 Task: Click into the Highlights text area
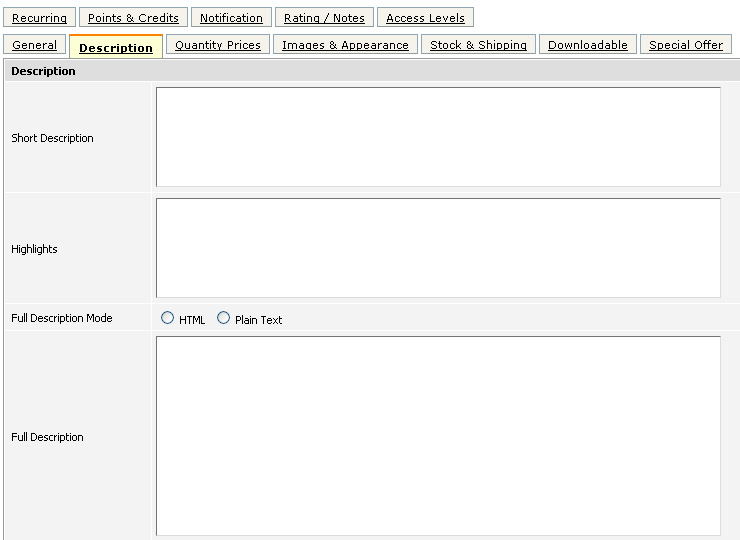tap(438, 248)
